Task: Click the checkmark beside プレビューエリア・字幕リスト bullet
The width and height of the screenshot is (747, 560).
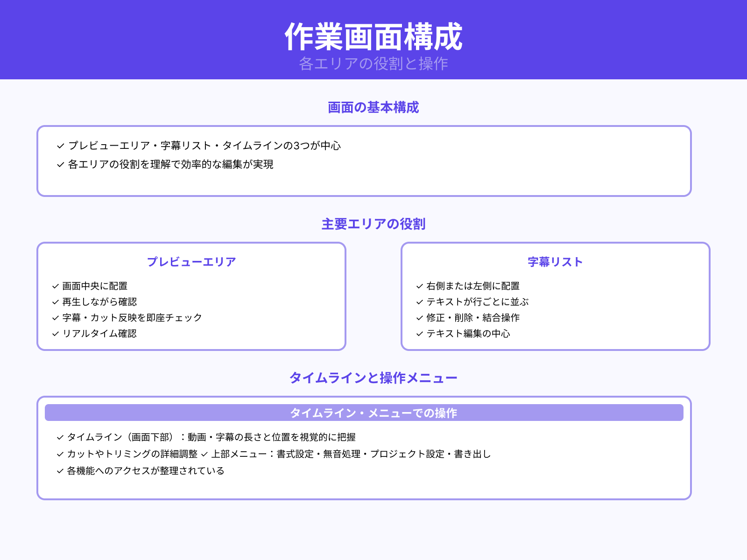Action: tap(60, 146)
